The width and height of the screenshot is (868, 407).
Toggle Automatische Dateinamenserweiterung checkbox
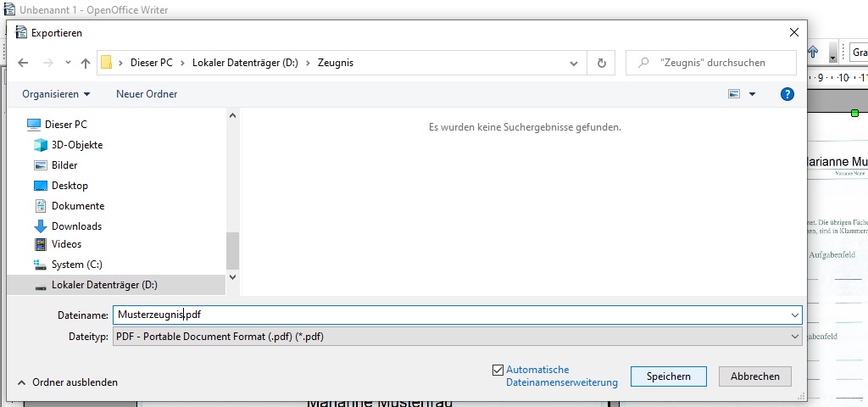pos(498,370)
